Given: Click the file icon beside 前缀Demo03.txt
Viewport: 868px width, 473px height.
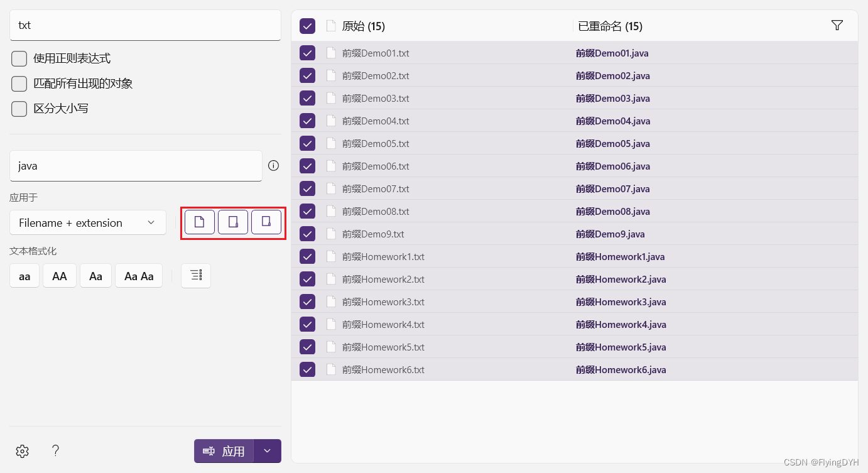Looking at the screenshot, I should pyautogui.click(x=331, y=98).
